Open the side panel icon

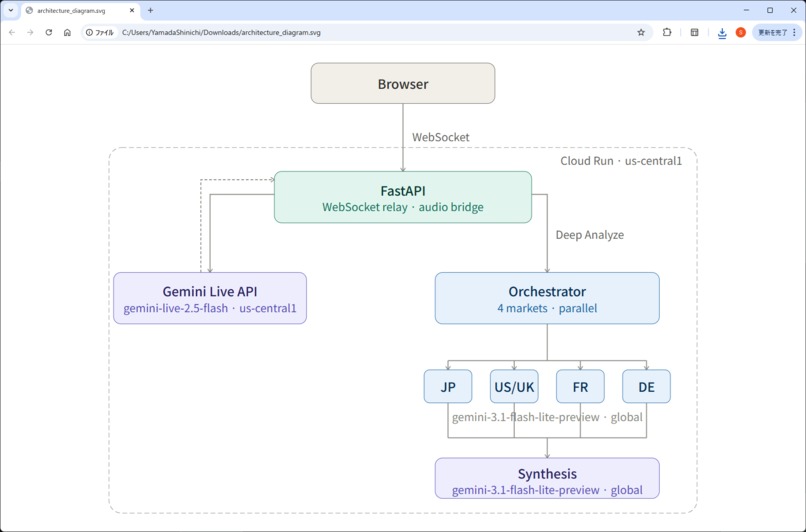694,32
